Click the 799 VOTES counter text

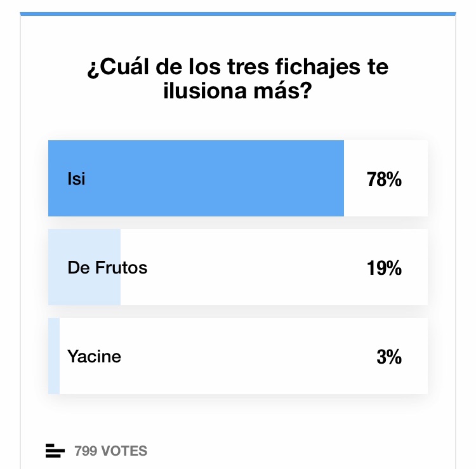[110, 451]
